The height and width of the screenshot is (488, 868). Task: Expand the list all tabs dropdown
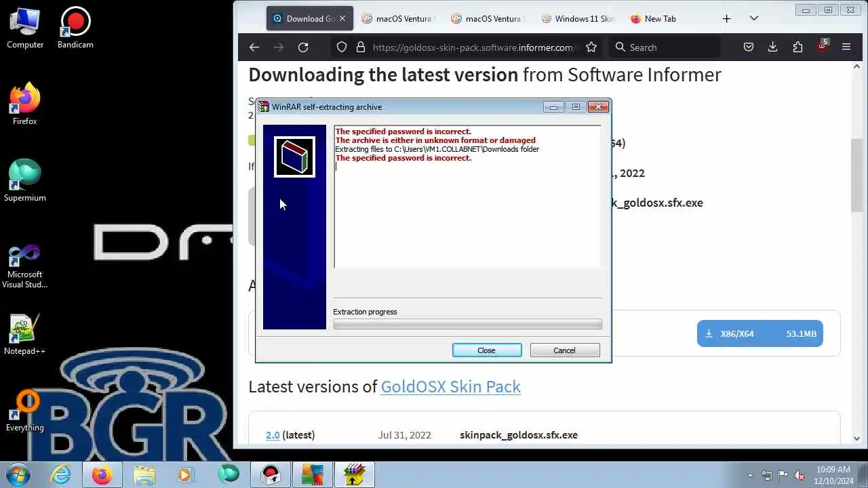[753, 19]
